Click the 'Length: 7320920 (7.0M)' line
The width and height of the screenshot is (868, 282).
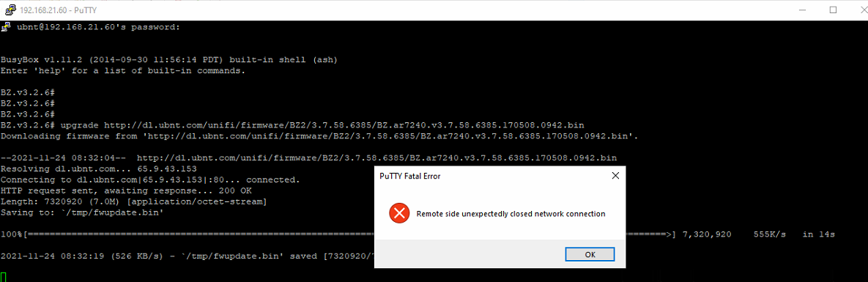tap(133, 201)
